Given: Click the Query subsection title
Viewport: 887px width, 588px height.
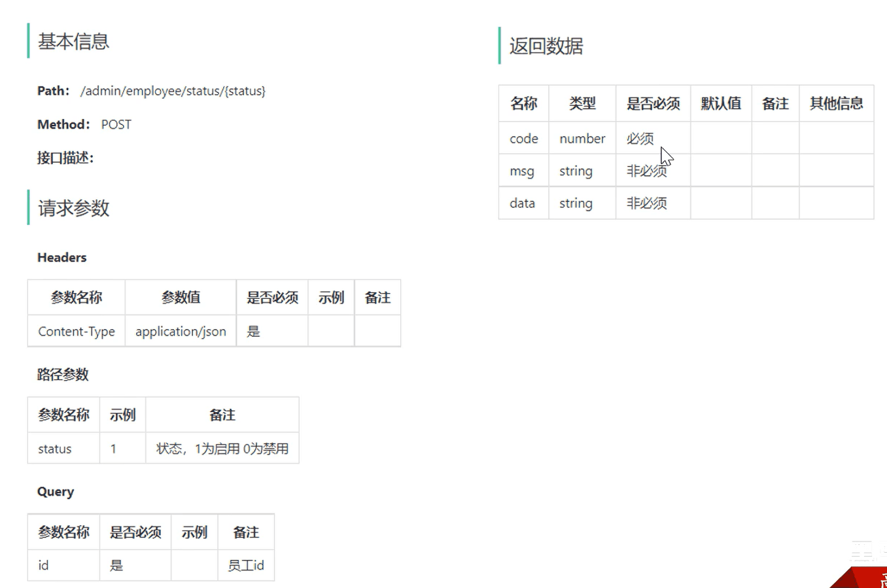Looking at the screenshot, I should 56,492.
